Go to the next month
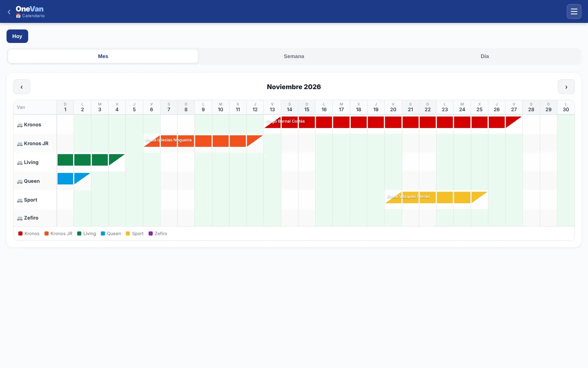Image resolution: width=588 pixels, height=368 pixels. [566, 87]
